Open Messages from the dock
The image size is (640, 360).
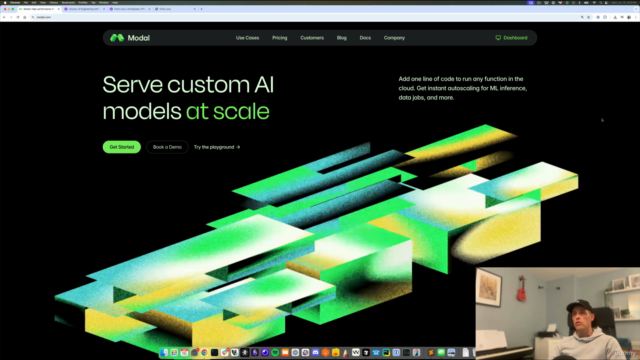[441, 353]
